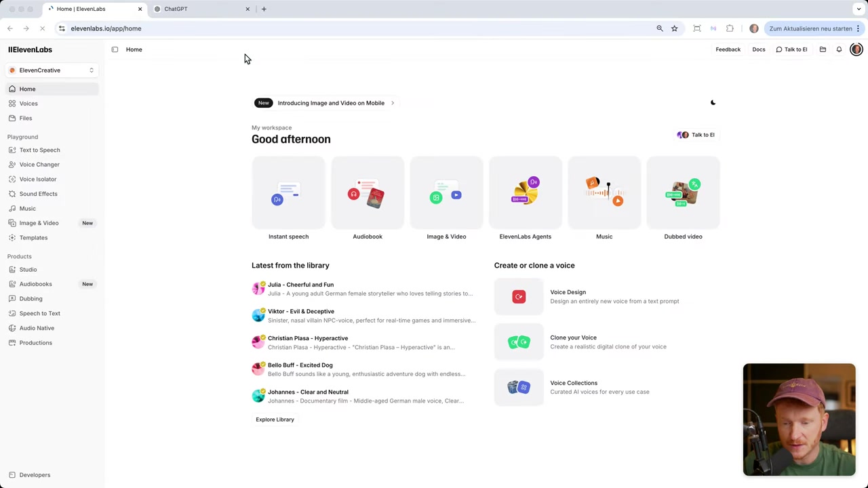
Task: Open the Music workspace card
Action: point(604,199)
